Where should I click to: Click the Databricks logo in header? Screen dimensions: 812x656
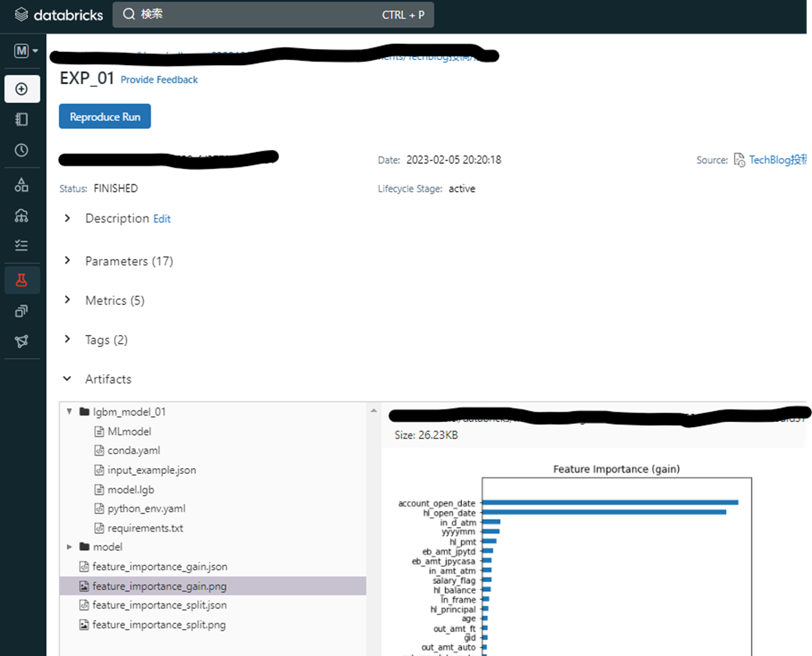point(58,15)
